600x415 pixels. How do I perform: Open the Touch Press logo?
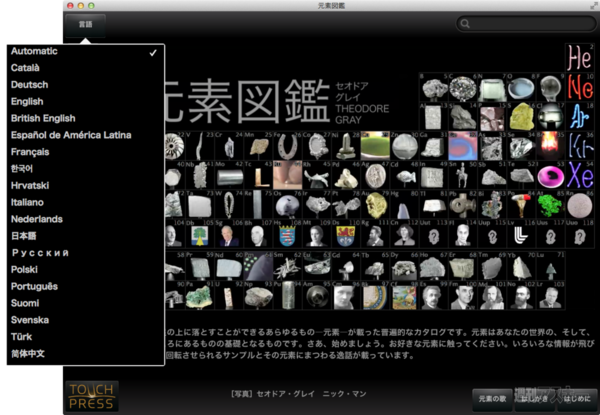point(91,396)
